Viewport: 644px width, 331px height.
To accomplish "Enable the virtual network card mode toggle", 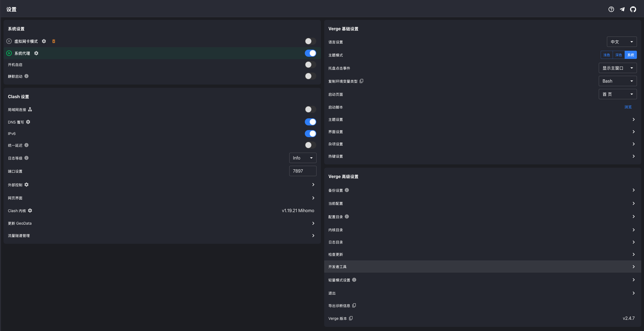I will (310, 41).
